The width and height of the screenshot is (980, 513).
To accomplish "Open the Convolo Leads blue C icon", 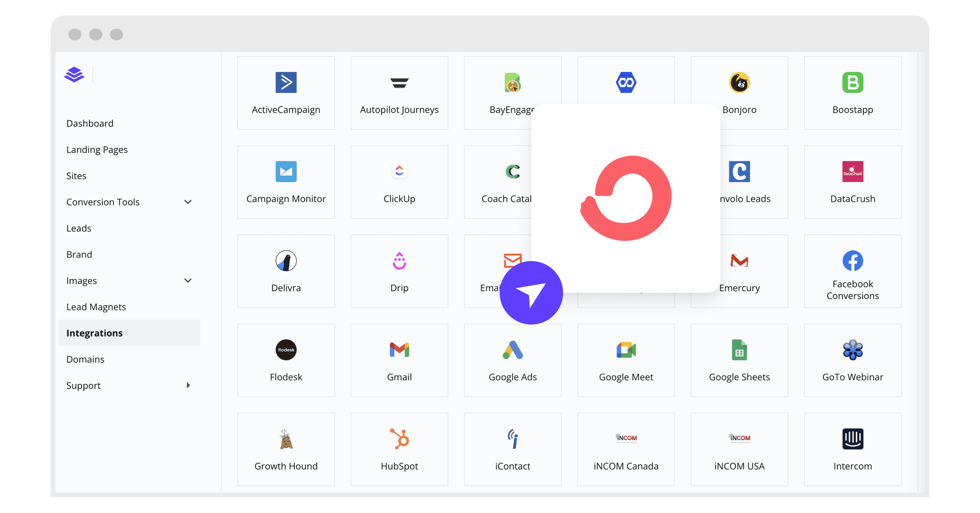I will [x=739, y=172].
